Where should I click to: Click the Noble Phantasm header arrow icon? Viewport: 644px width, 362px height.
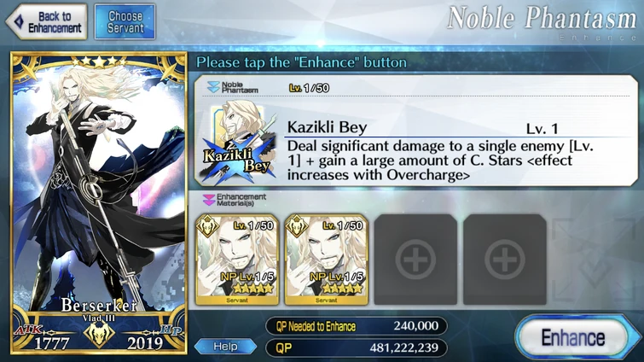[x=213, y=87]
